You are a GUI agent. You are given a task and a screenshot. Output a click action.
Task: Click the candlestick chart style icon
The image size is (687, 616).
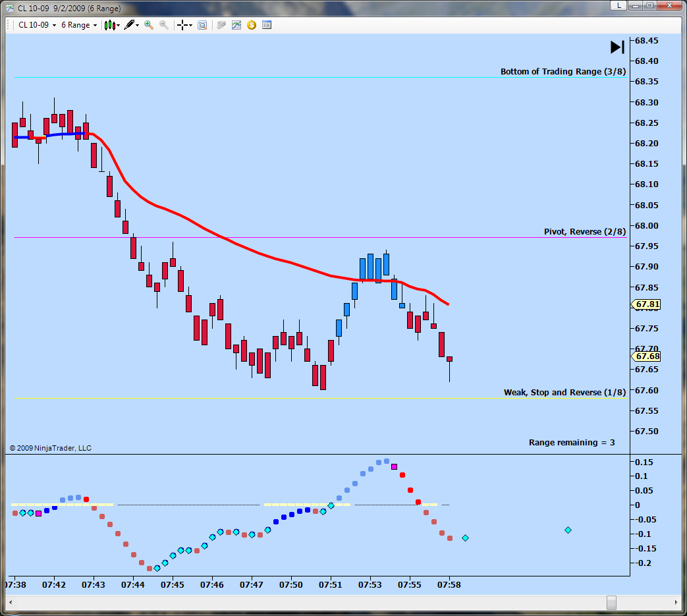[x=109, y=25]
